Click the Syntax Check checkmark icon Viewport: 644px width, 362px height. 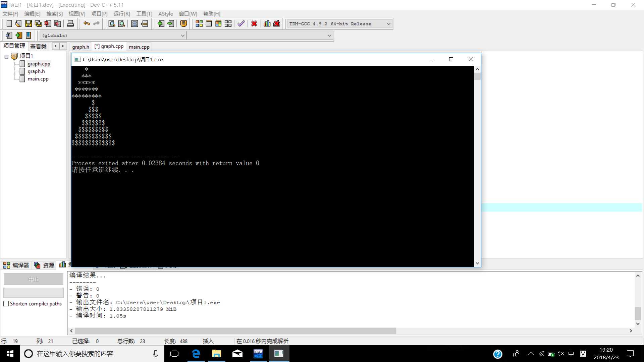241,23
